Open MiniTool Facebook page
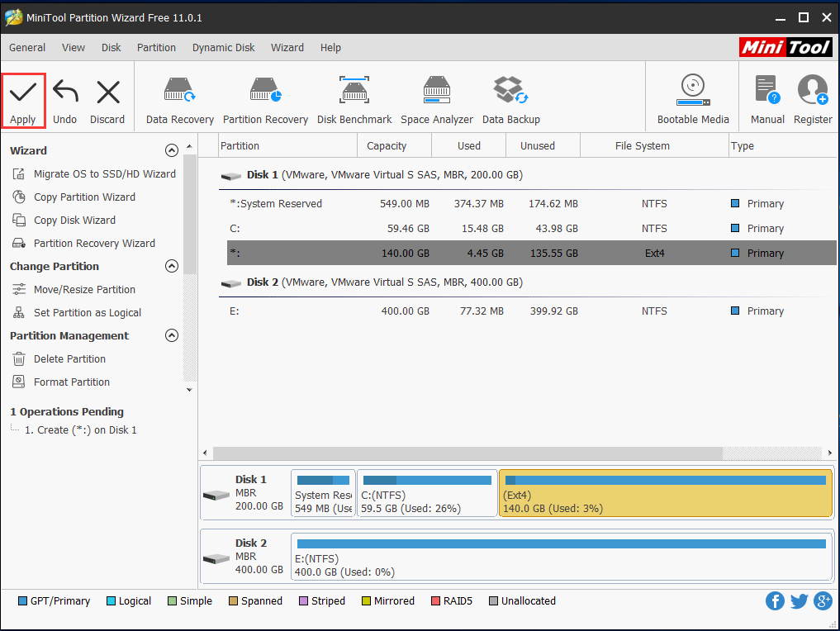This screenshot has height=631, width=840. coord(775,601)
